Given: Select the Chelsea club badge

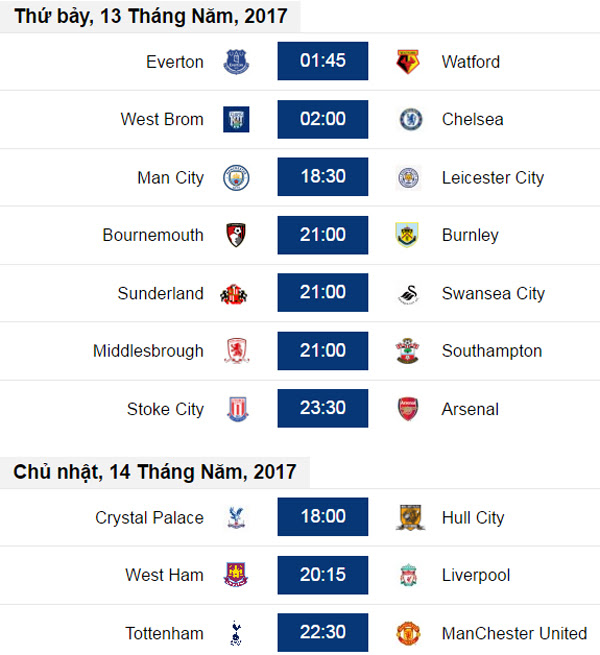Looking at the screenshot, I should click(x=411, y=119).
